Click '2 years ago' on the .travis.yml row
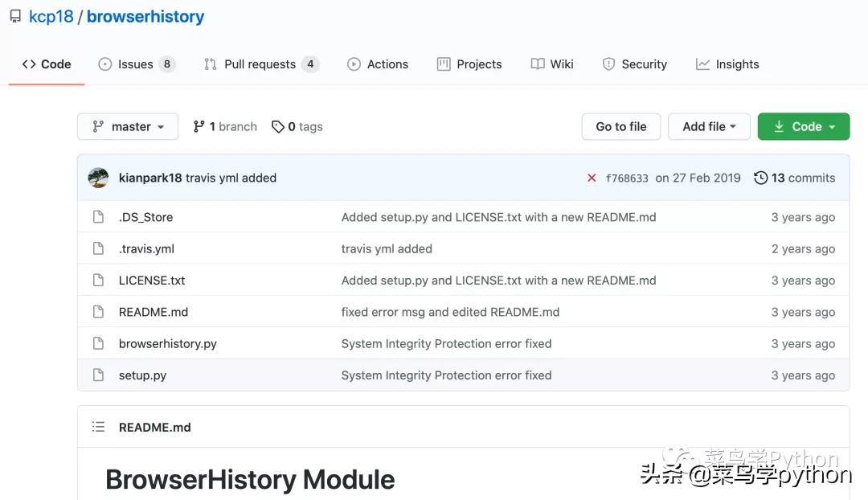The image size is (868, 500). pyautogui.click(x=803, y=248)
